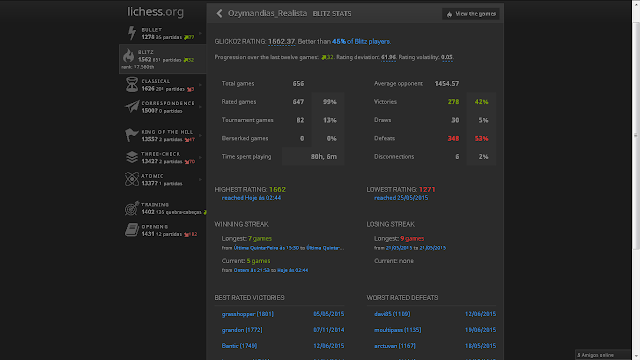Expand the Classical row chevron

(200, 85)
